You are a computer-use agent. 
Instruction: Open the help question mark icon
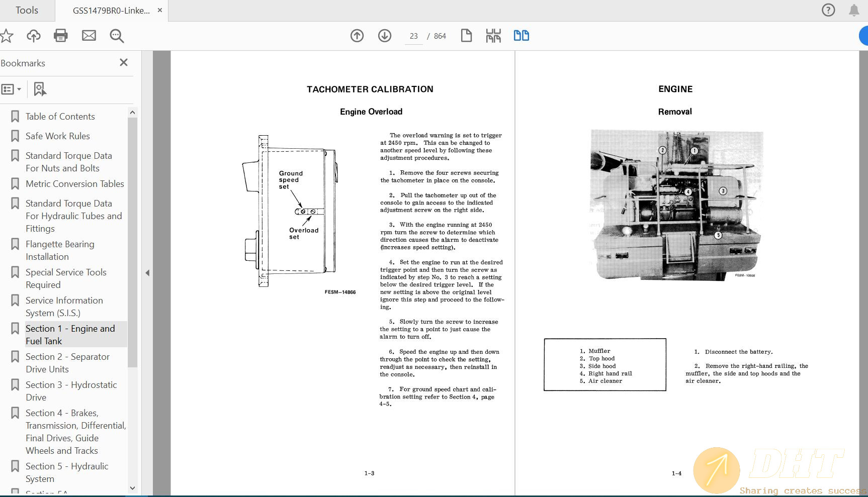tap(828, 10)
